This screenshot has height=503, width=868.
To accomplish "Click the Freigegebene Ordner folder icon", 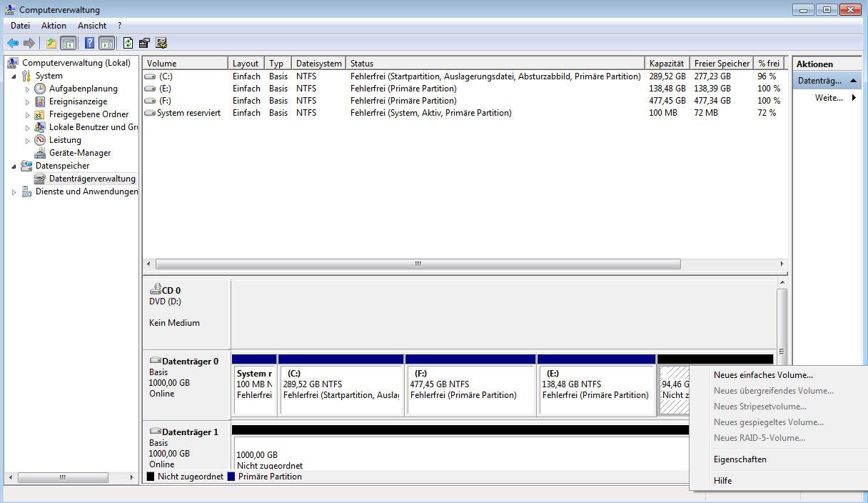I will [x=40, y=114].
